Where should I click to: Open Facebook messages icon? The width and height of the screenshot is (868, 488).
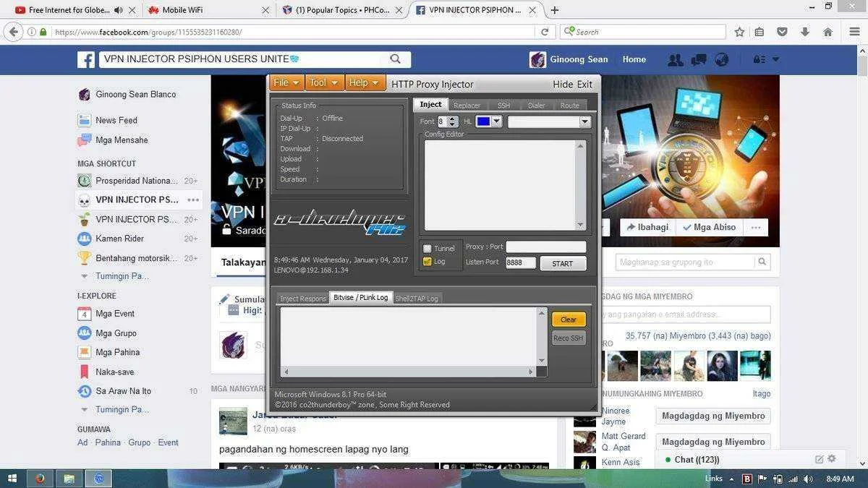click(x=699, y=60)
